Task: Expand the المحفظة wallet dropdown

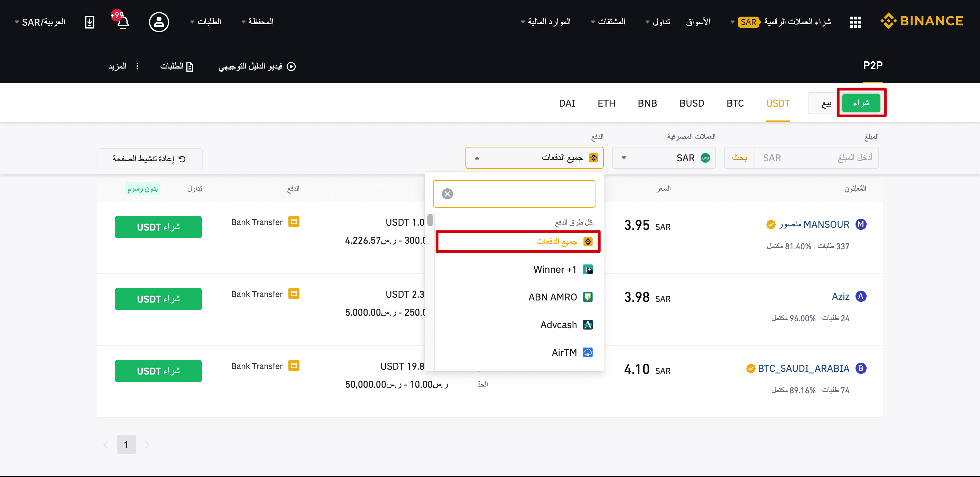Action: [258, 22]
